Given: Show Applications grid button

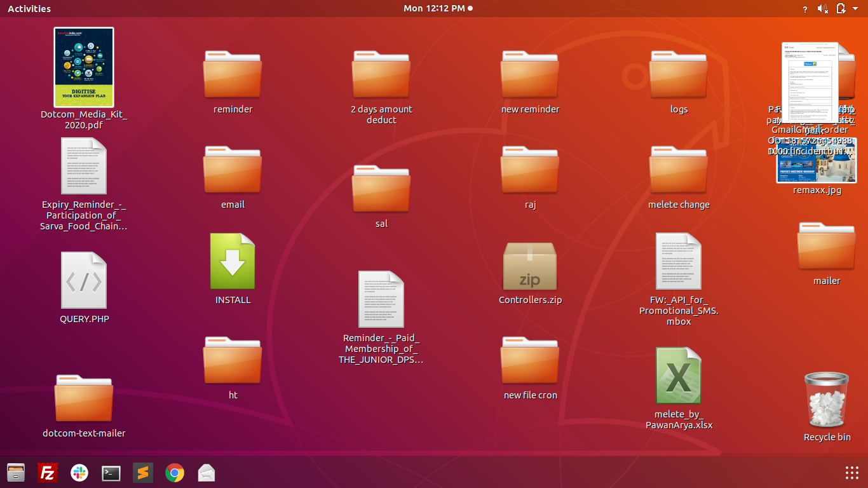Looking at the screenshot, I should click(852, 473).
